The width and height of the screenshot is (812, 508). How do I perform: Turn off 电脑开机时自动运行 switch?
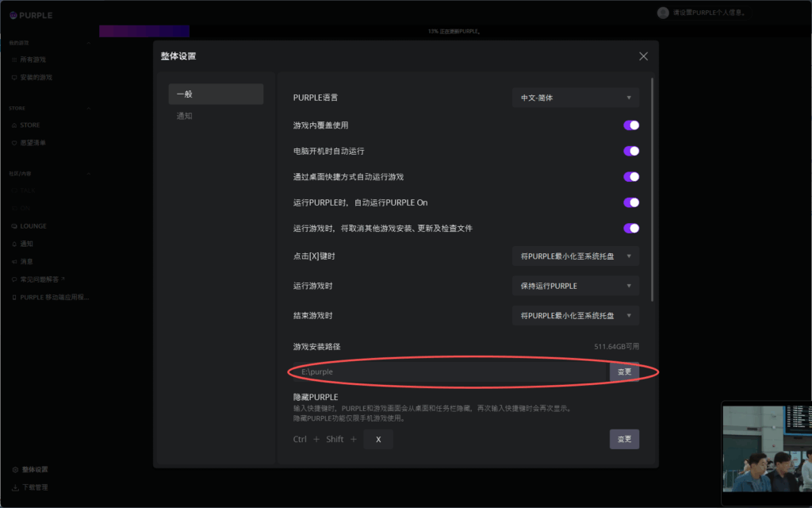(x=631, y=151)
